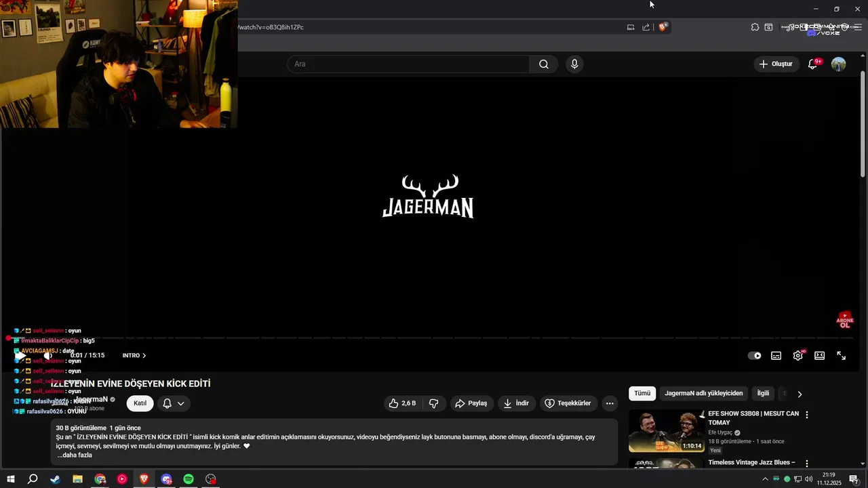Like the video with thumbs up
This screenshot has width=868, height=488.
click(401, 403)
